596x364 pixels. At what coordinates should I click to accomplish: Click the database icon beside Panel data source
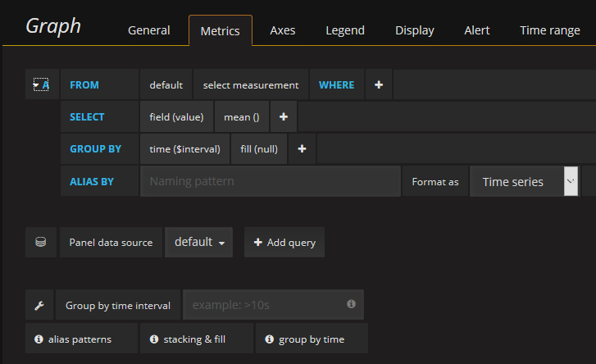(41, 242)
